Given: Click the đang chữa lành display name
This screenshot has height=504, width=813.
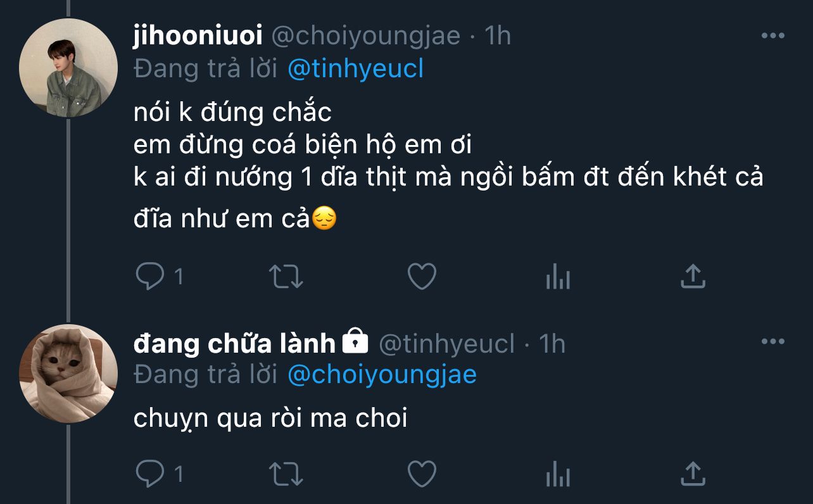Looking at the screenshot, I should 234,343.
